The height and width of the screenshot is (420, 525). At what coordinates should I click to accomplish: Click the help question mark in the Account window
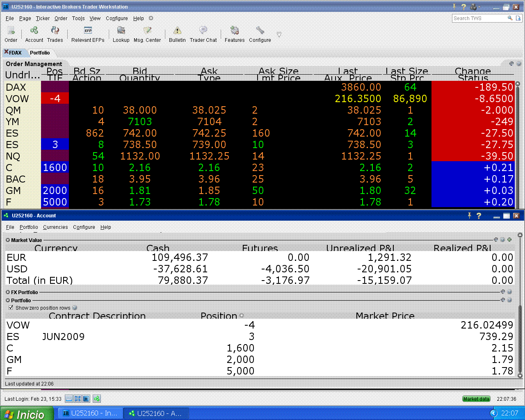pos(479,216)
